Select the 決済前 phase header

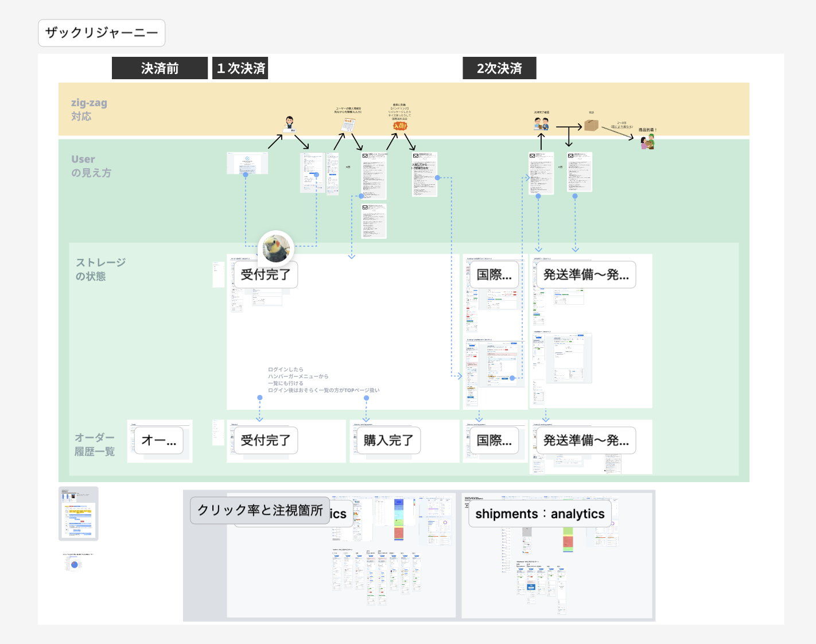click(160, 68)
